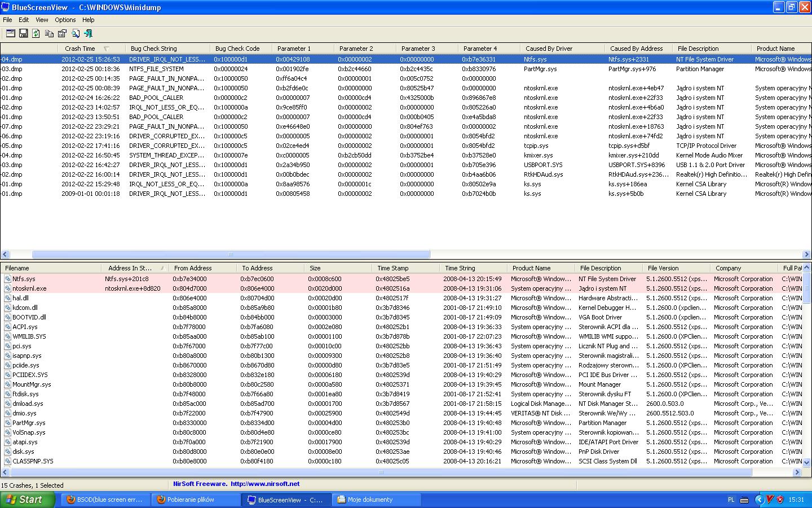The image size is (812, 508).
Task: Sort lower pane by Time Stamp header
Action: pyautogui.click(x=405, y=268)
